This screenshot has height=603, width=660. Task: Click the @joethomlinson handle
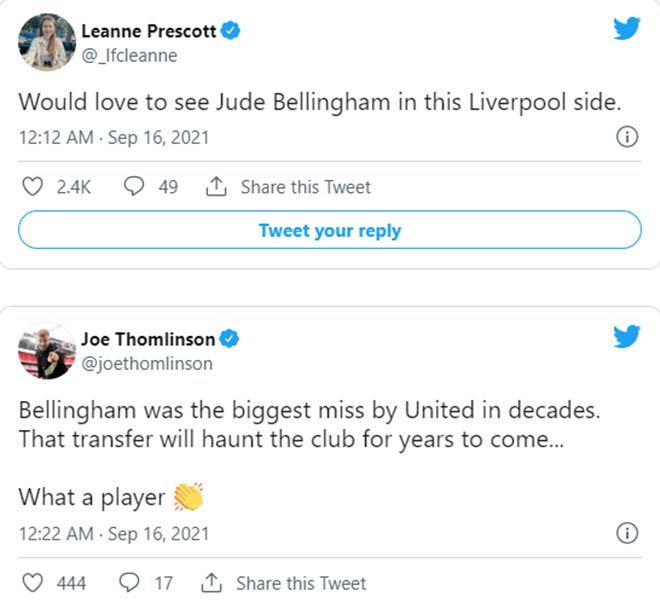point(146,363)
